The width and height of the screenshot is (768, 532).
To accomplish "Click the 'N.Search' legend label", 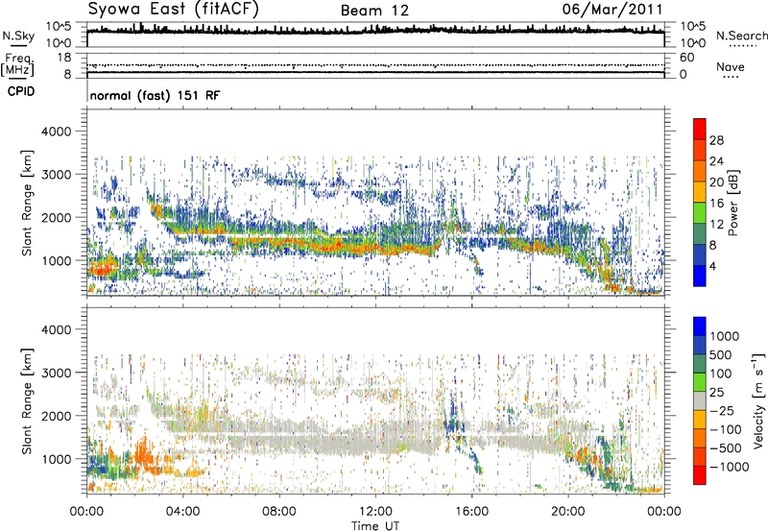I will 742,36.
